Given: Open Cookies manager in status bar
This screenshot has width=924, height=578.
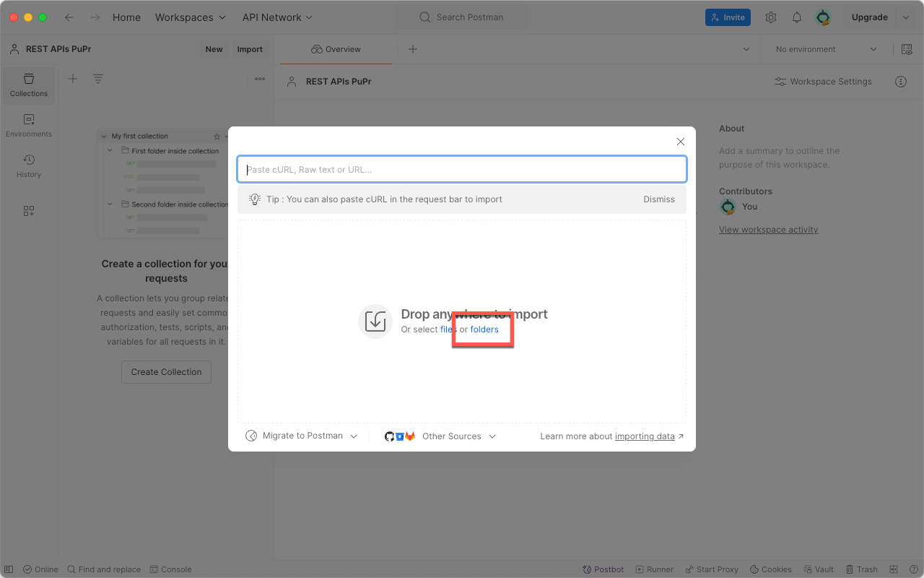Looking at the screenshot, I should click(x=770, y=569).
